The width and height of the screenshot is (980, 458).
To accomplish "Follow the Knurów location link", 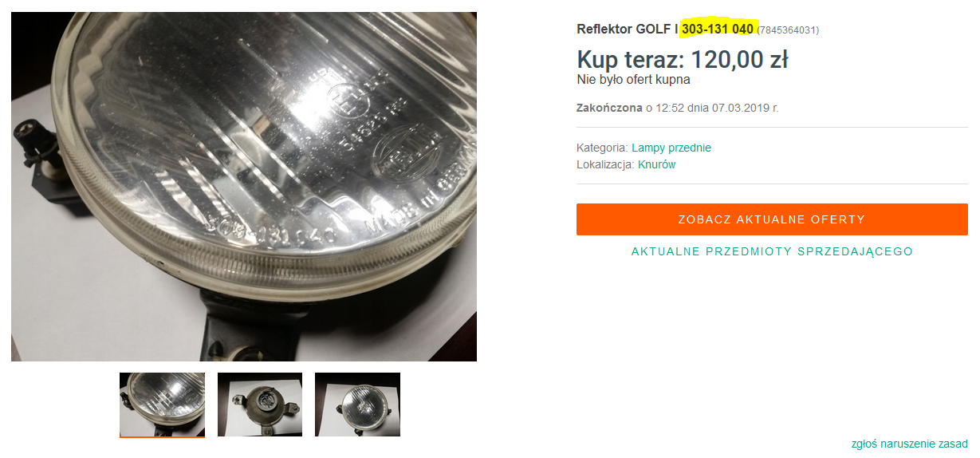I will click(x=657, y=164).
